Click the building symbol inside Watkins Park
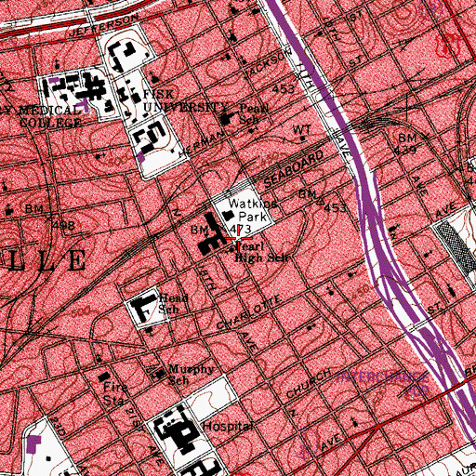Image resolution: width=476 pixels, height=476 pixels. pos(228,215)
